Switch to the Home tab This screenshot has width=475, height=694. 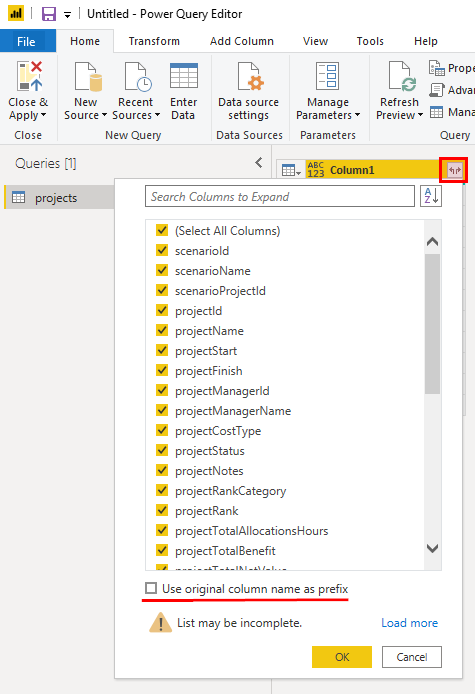(x=85, y=41)
